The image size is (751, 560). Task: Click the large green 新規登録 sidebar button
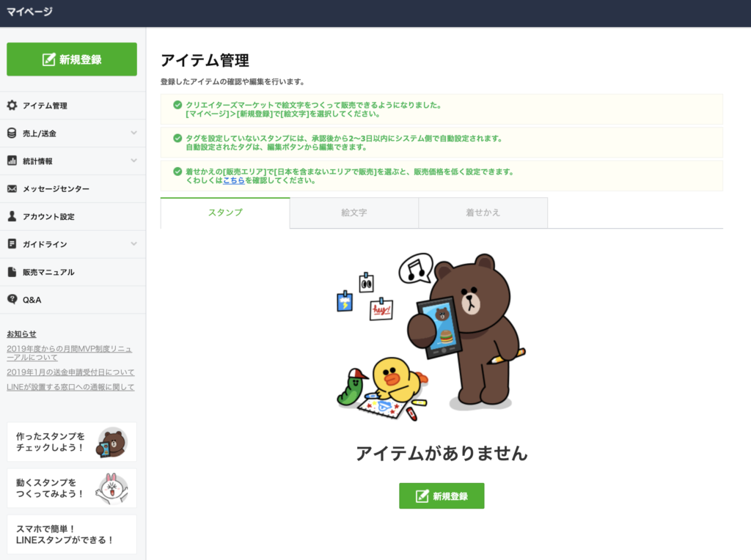(x=72, y=59)
